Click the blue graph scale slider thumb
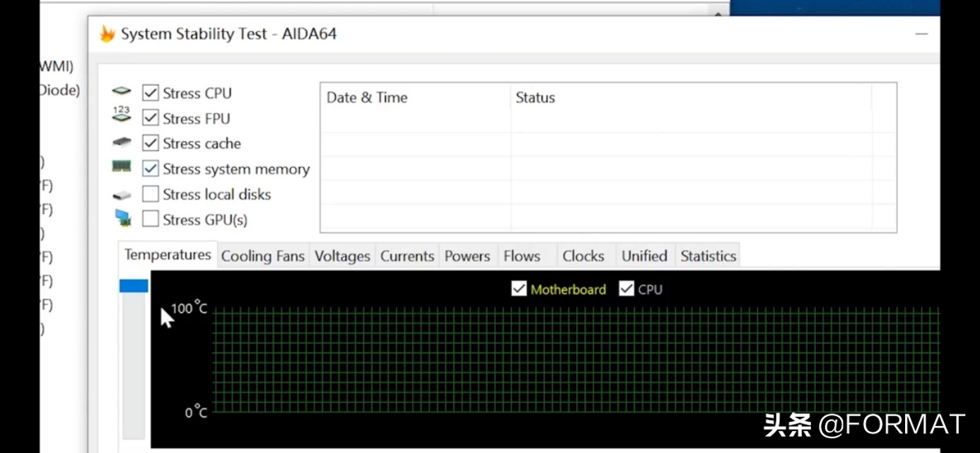Screen dimensions: 980x453 click(134, 286)
